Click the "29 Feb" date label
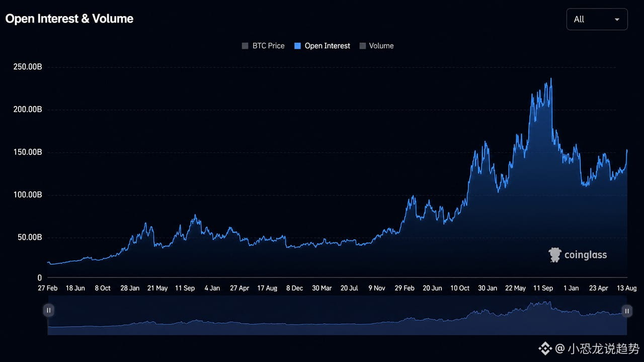 405,288
